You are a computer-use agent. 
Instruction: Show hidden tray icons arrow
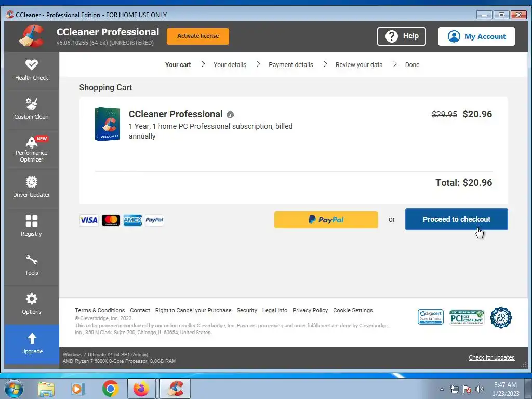point(442,389)
